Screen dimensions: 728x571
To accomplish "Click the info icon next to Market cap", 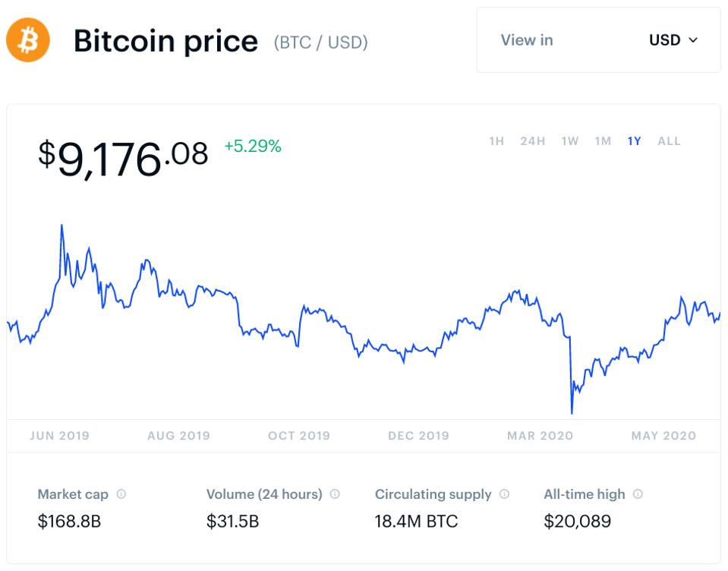I will click(121, 494).
